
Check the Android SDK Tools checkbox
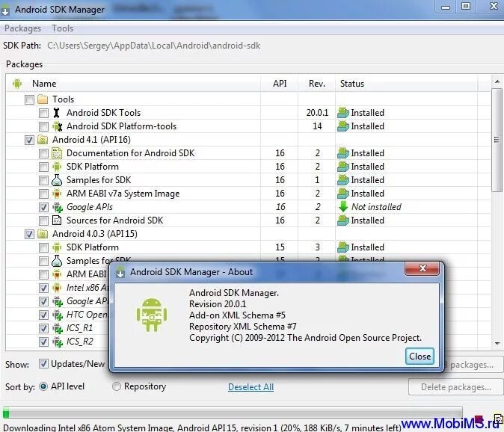tap(43, 113)
